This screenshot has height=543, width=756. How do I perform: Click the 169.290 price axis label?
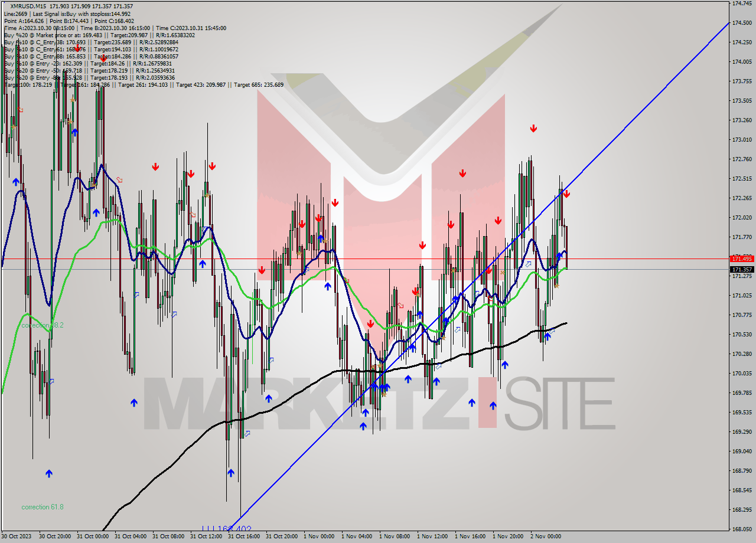click(x=742, y=432)
